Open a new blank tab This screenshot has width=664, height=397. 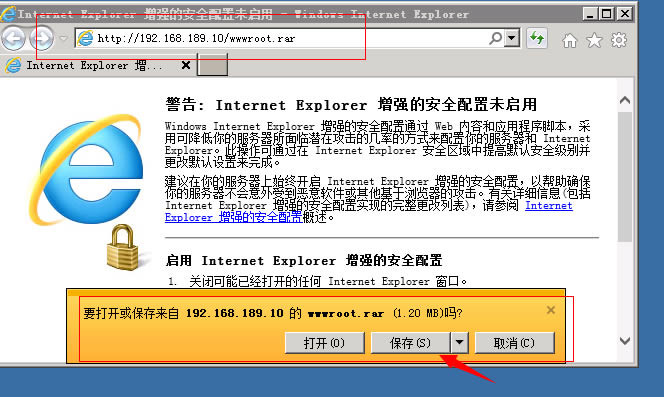tap(213, 65)
